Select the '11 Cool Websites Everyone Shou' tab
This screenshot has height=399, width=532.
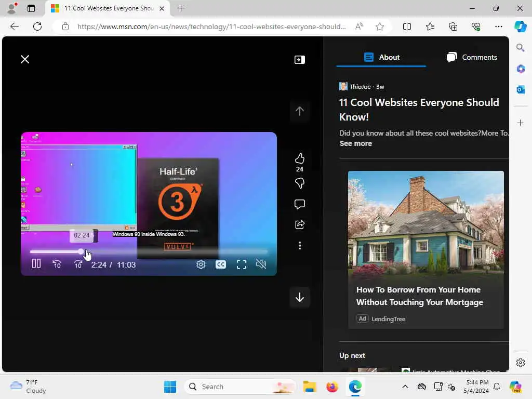[107, 8]
